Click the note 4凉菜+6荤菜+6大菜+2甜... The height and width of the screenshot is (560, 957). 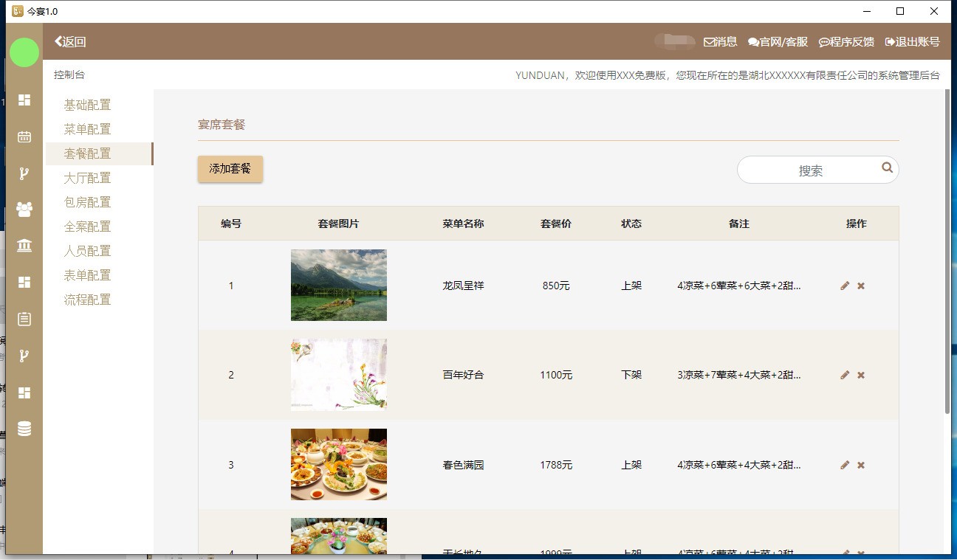point(739,286)
